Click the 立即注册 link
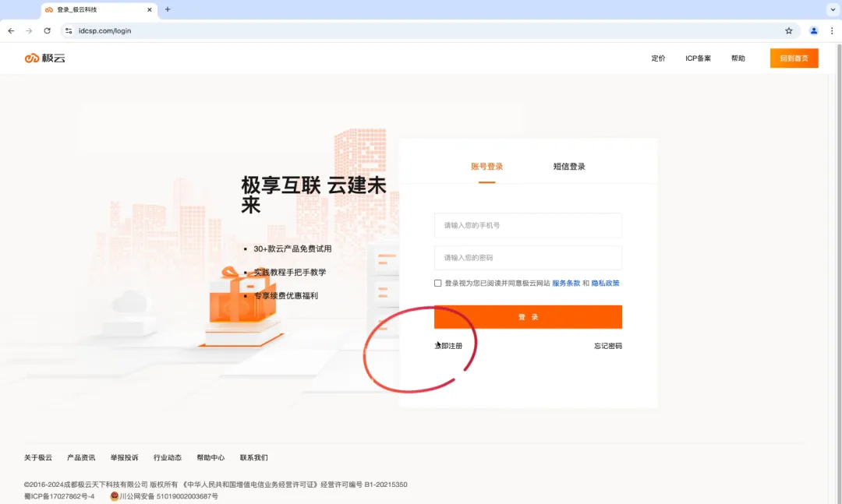This screenshot has width=842, height=504. click(x=448, y=346)
